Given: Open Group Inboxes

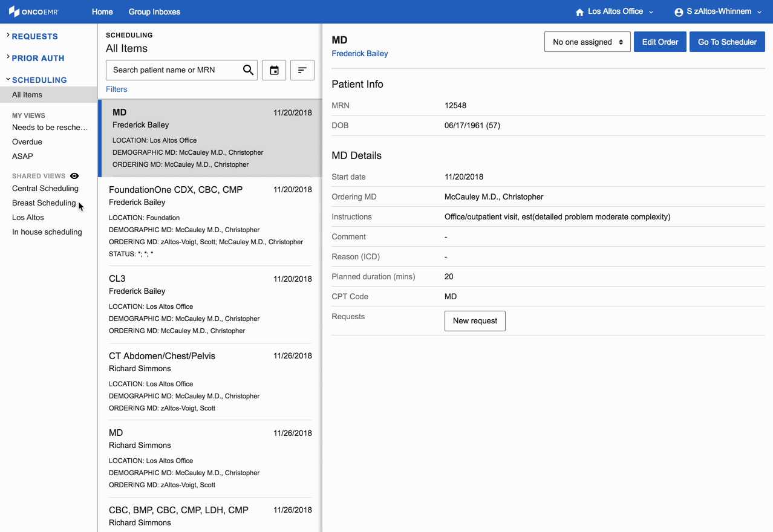Looking at the screenshot, I should coord(154,11).
